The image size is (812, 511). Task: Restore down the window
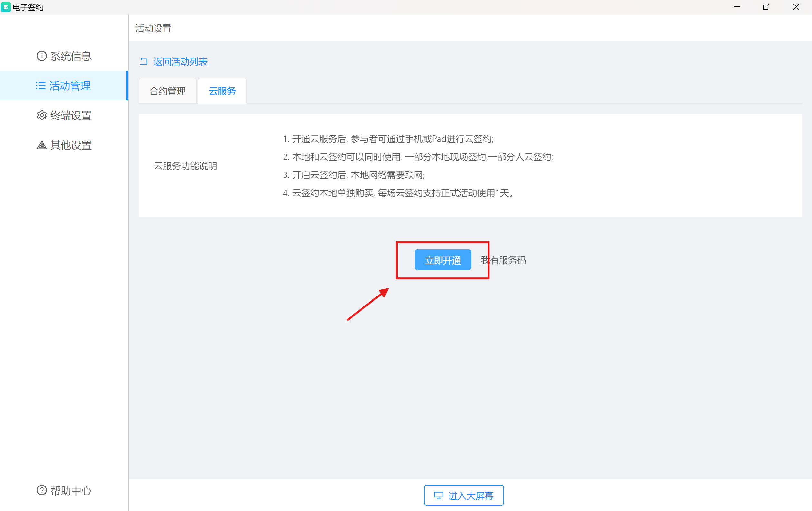(x=766, y=7)
